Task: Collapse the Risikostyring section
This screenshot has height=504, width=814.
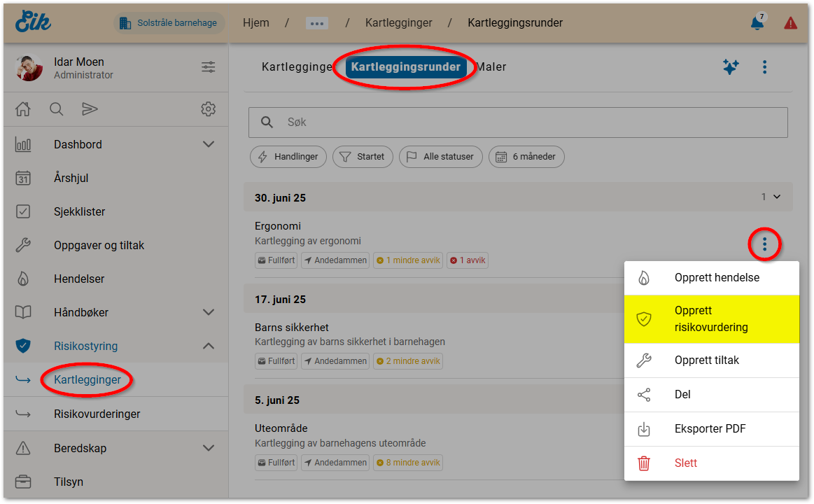Action: point(208,346)
